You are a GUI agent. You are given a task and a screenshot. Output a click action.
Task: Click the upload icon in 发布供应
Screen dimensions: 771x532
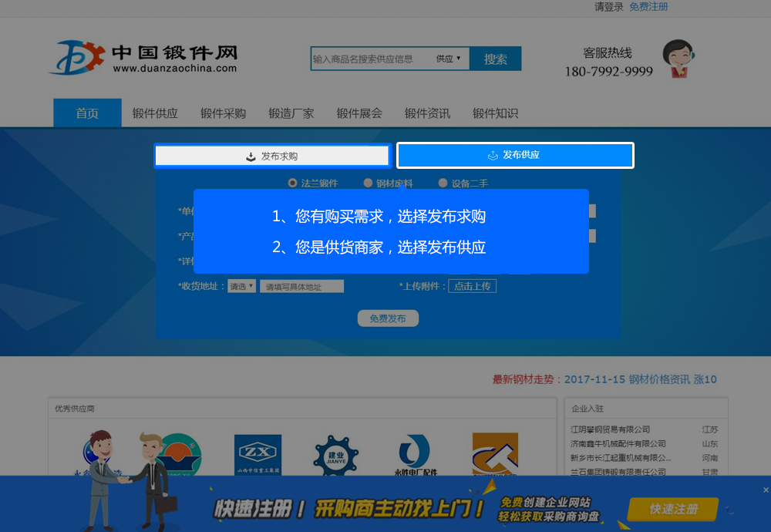tap(493, 156)
